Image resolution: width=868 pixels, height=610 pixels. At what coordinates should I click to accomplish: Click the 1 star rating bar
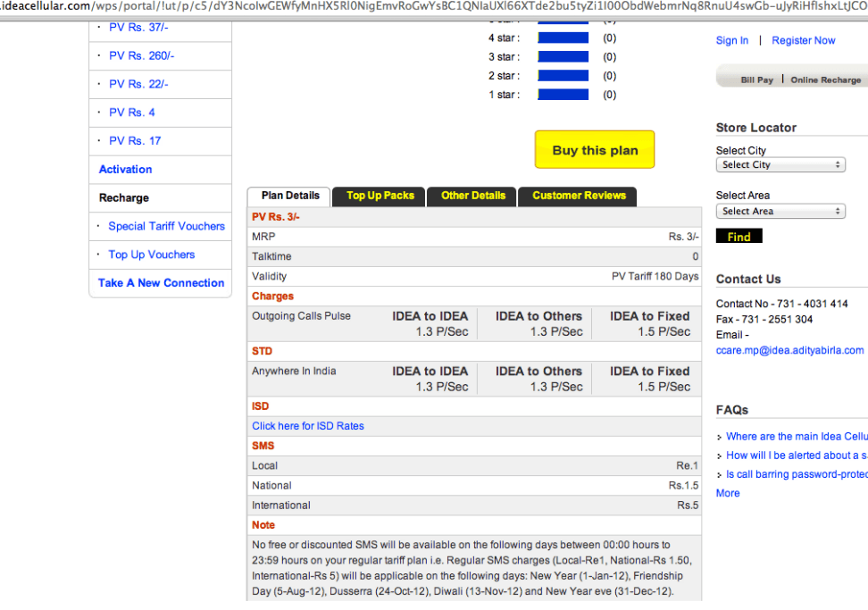pyautogui.click(x=563, y=95)
